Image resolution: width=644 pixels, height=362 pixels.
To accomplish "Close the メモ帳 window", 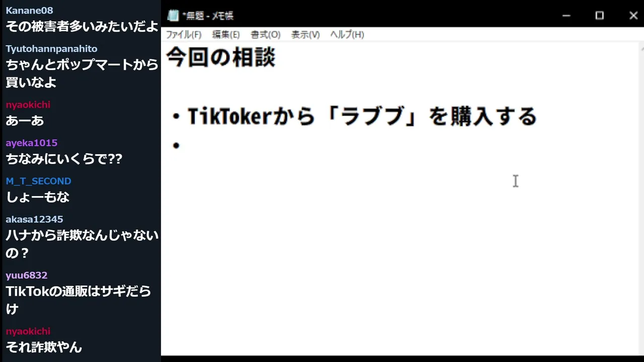I will (633, 16).
